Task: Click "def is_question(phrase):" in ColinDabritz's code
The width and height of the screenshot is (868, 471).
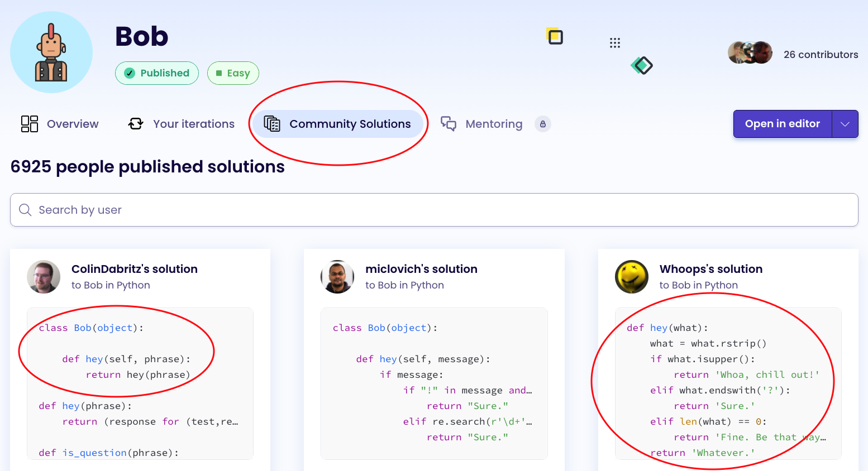Action: (x=109, y=453)
